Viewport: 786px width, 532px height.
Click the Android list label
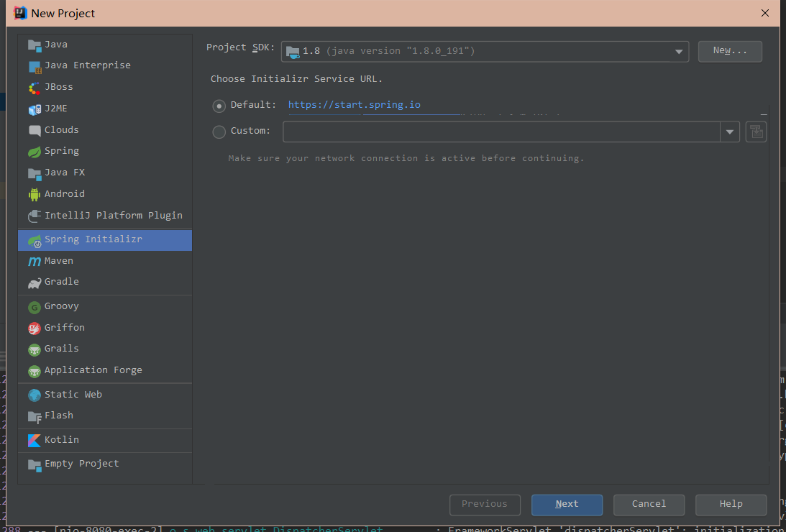click(64, 193)
